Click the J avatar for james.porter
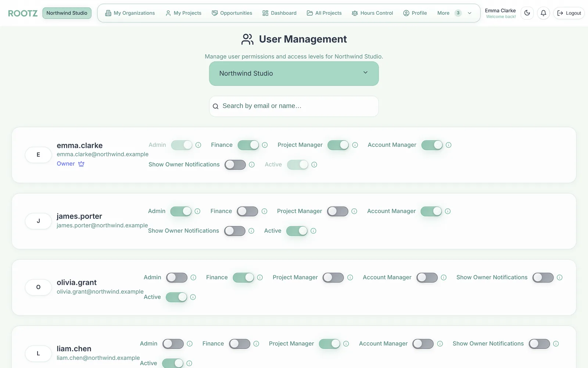This screenshot has width=588, height=368. [x=38, y=221]
